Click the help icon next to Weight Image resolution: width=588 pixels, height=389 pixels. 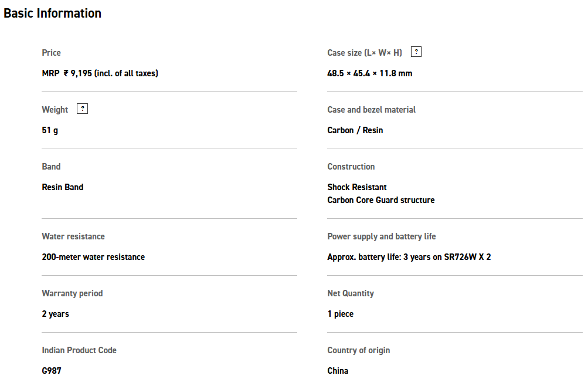[83, 109]
